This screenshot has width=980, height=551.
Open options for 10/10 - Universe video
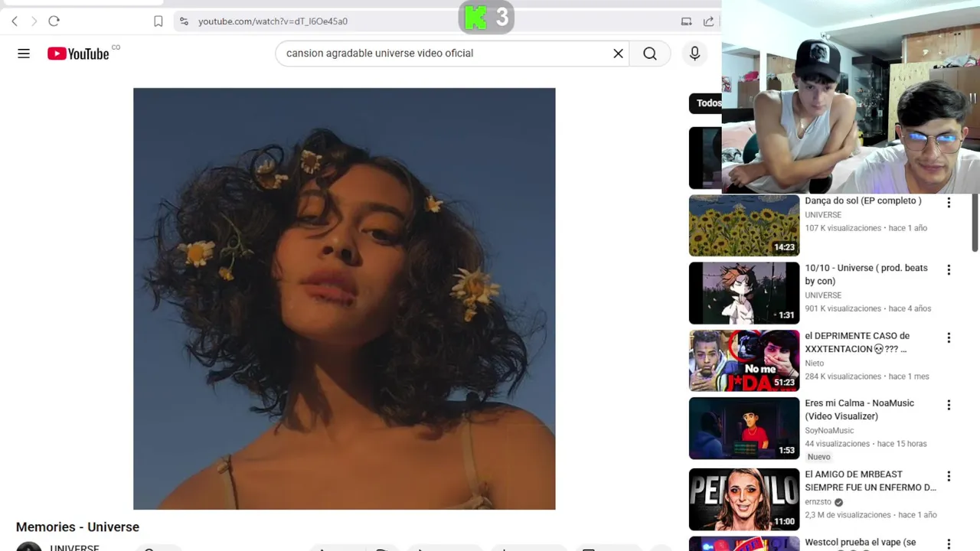tap(949, 270)
